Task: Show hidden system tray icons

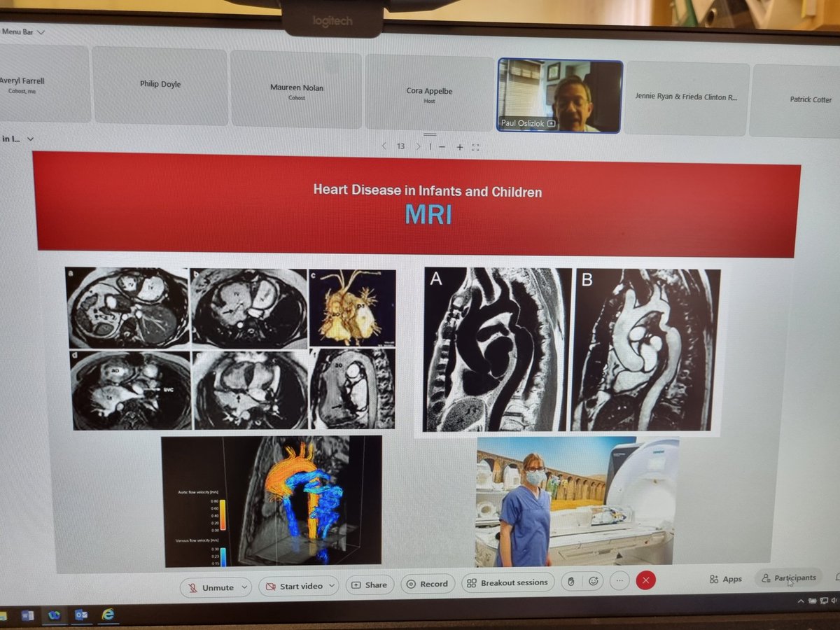Action: coord(801,602)
